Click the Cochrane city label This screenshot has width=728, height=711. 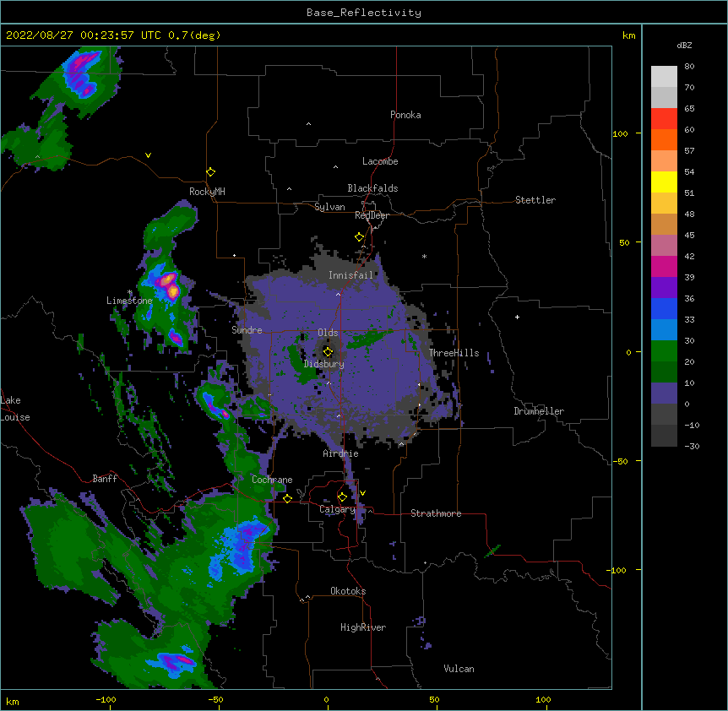272,480
